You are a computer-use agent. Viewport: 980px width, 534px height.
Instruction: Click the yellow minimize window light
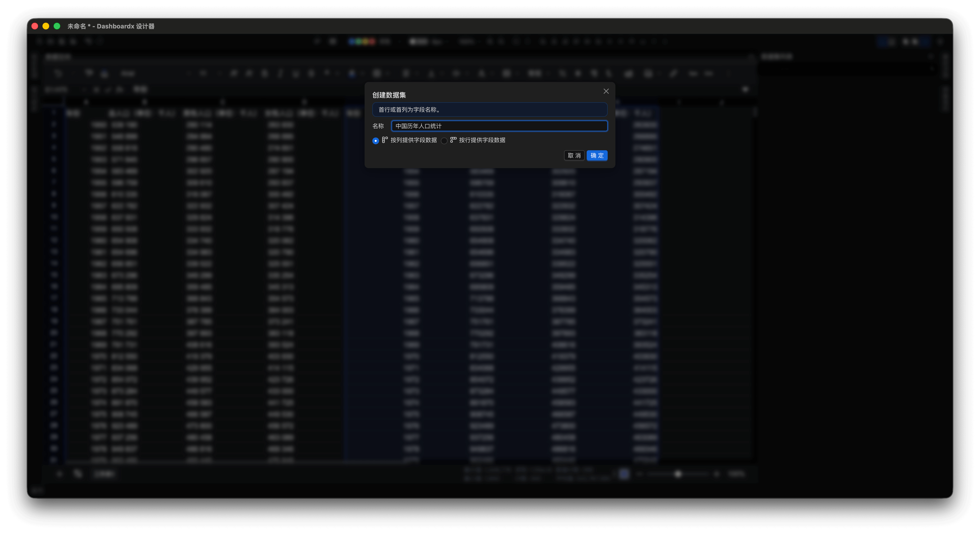click(x=46, y=26)
